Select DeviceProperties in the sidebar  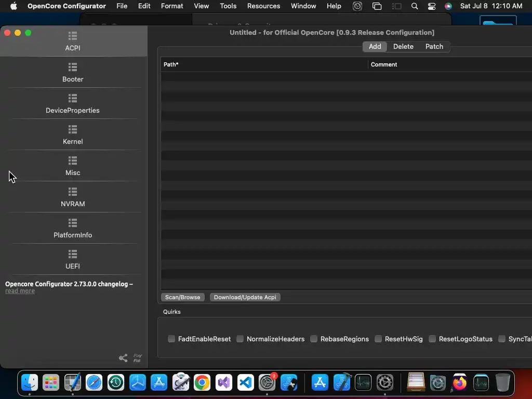73,103
